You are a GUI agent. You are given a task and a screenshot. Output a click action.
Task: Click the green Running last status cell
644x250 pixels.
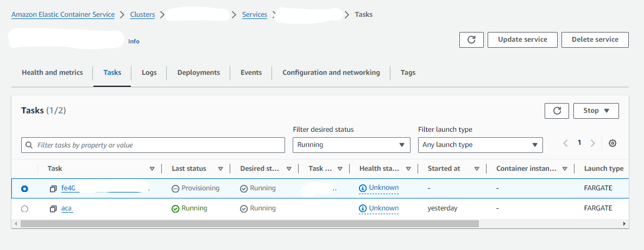point(190,209)
